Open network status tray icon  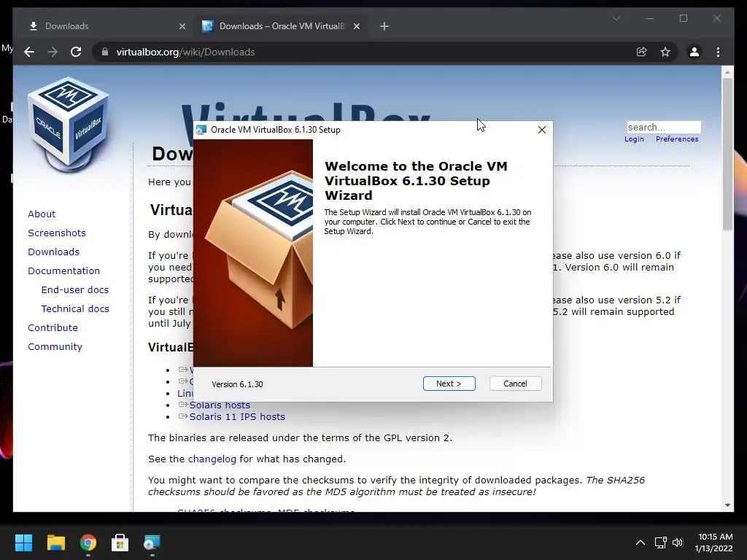pos(660,542)
